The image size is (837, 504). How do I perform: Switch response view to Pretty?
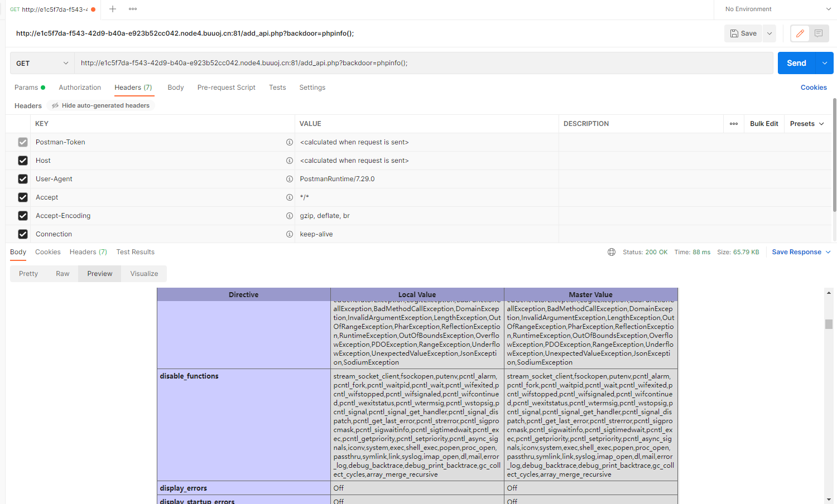tap(28, 274)
